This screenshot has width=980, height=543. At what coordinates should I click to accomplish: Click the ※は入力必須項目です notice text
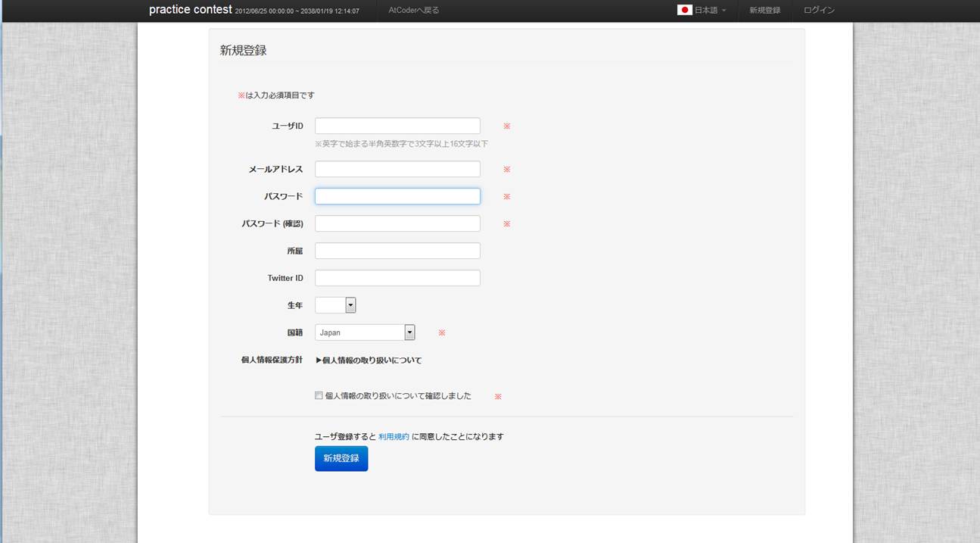click(x=276, y=95)
